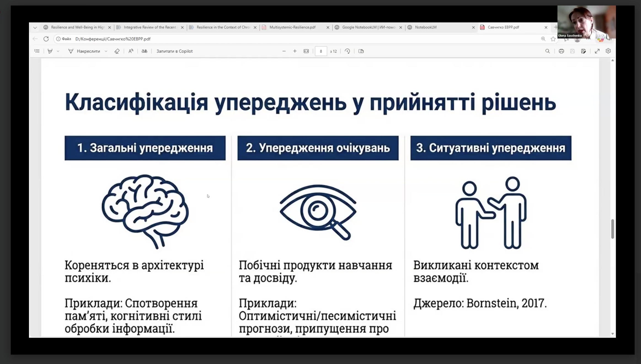Expand the Highlight color options dropdown
641x364 pixels.
(58, 51)
